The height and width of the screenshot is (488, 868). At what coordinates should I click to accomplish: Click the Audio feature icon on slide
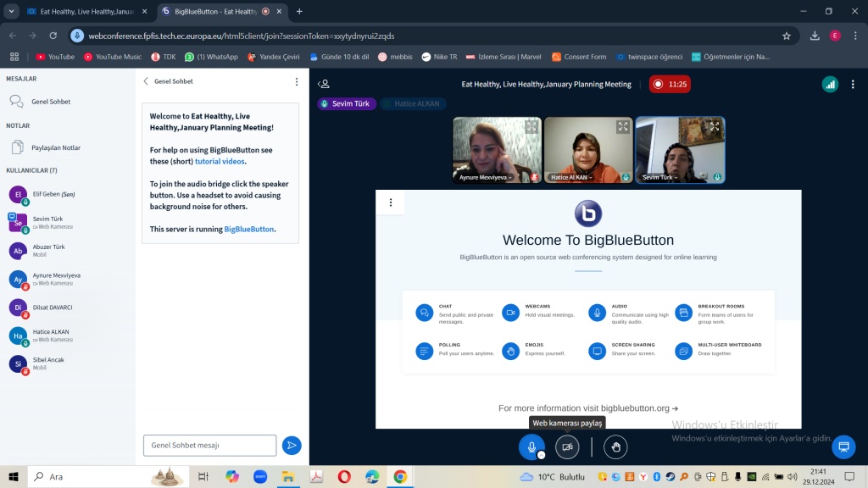(597, 313)
